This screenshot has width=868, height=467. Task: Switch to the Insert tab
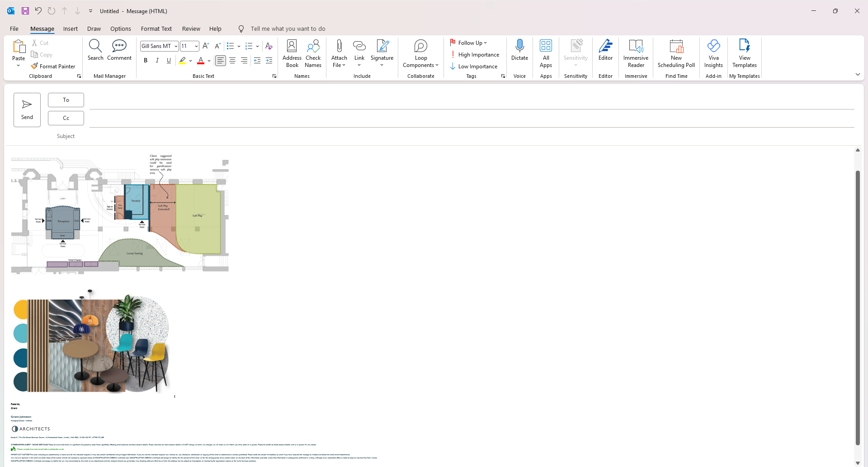[70, 29]
